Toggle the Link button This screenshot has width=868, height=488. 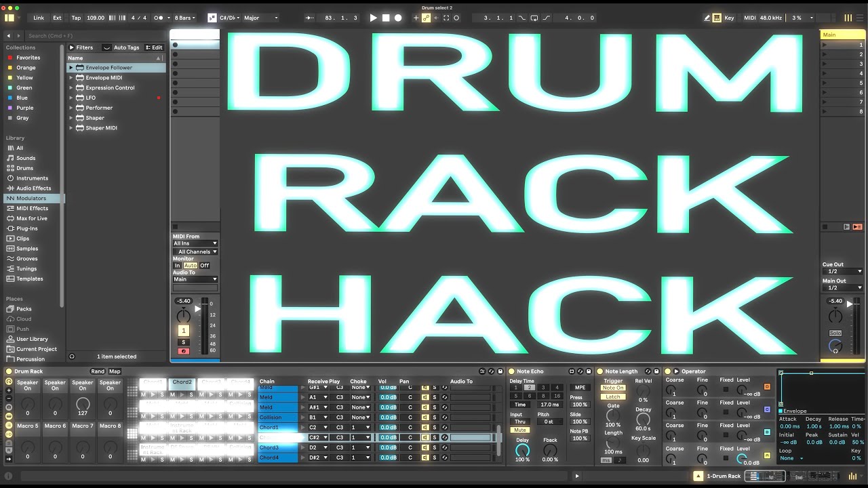click(39, 18)
